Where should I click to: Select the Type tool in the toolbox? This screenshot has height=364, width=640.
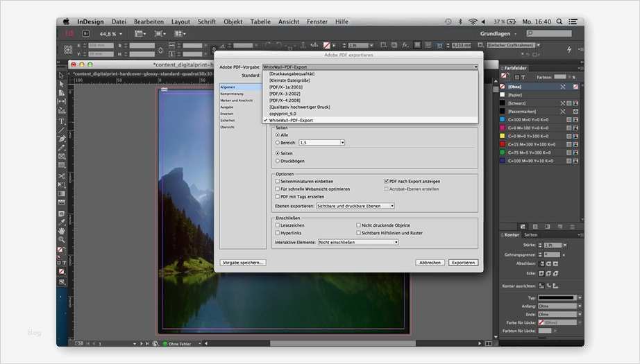tap(62, 123)
